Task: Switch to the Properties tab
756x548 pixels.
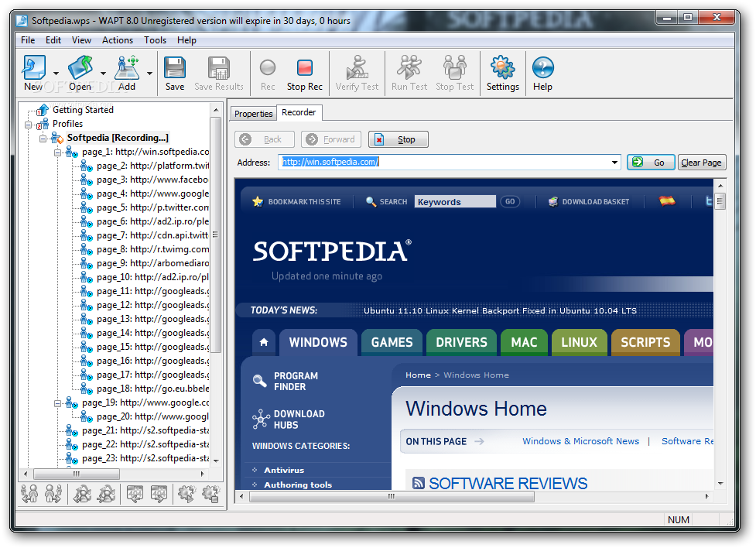Action: pyautogui.click(x=254, y=114)
